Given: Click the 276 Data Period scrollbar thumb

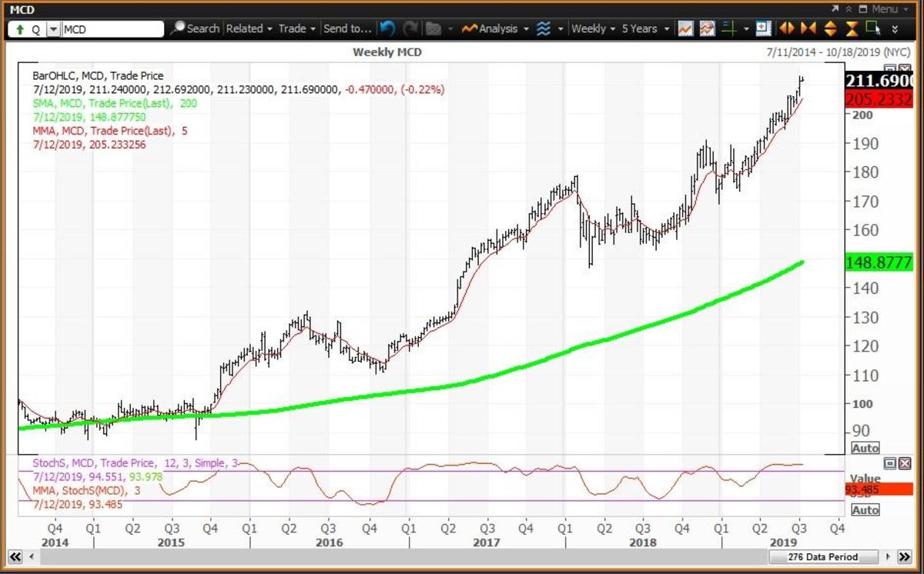Looking at the screenshot, I should point(823,557).
